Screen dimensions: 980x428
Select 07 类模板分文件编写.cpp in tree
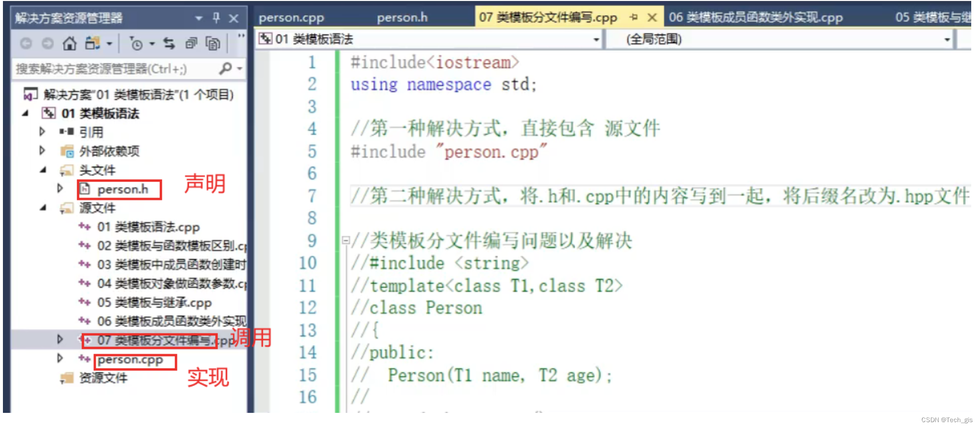(x=166, y=340)
